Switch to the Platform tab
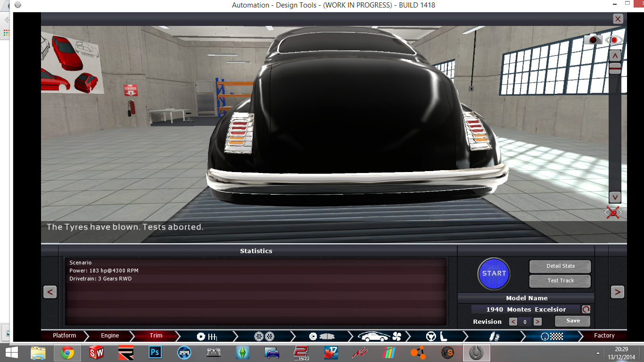Screen dimensions: 644x362 (x=65, y=336)
